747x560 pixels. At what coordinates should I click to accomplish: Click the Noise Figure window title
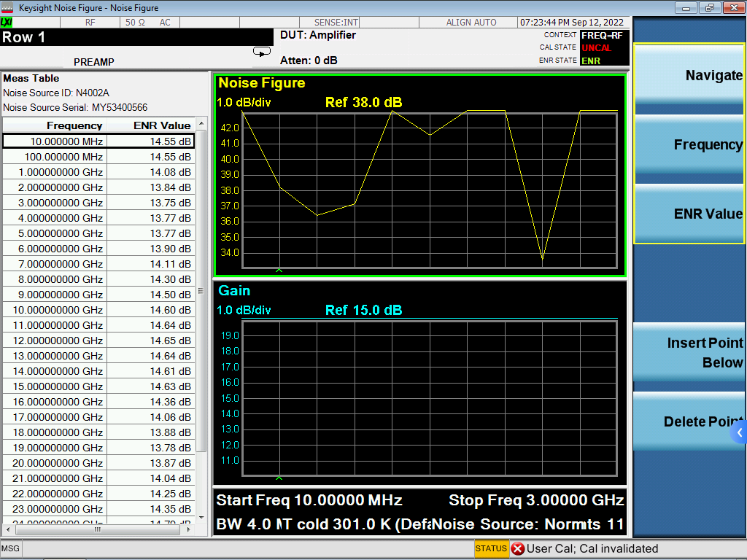[x=262, y=83]
